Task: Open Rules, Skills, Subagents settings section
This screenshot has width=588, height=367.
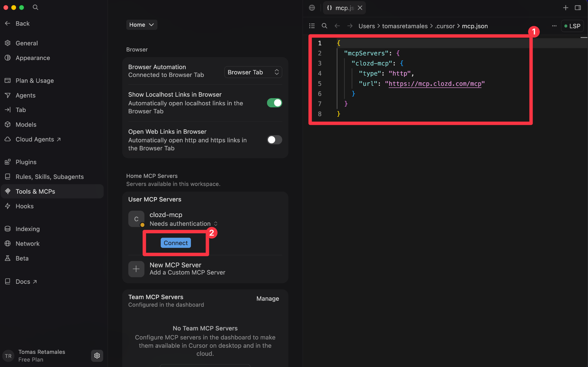Action: pos(49,177)
